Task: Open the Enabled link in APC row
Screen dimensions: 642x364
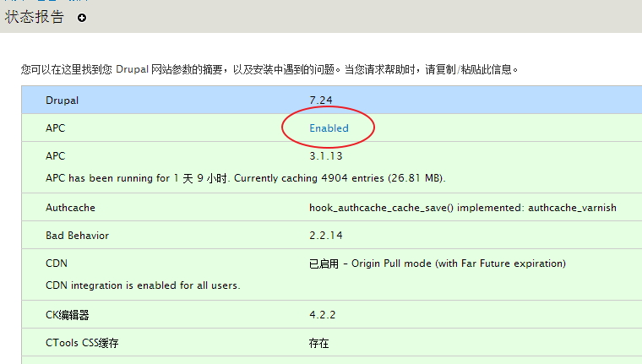Action: (329, 128)
